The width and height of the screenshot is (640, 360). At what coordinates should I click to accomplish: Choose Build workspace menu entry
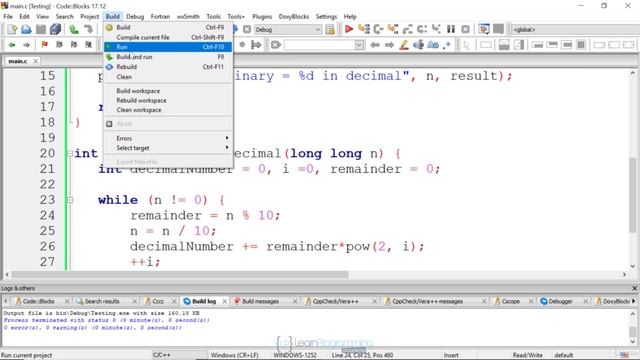pyautogui.click(x=168, y=91)
